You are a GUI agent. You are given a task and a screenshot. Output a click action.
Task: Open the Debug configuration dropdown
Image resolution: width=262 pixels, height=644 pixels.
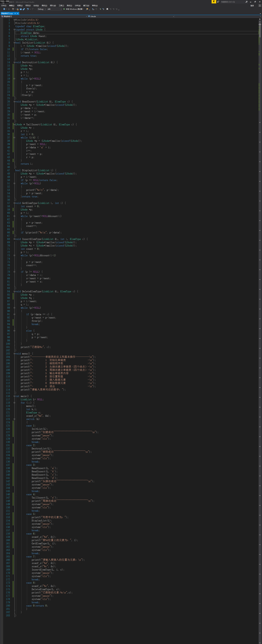click(x=42, y=9)
